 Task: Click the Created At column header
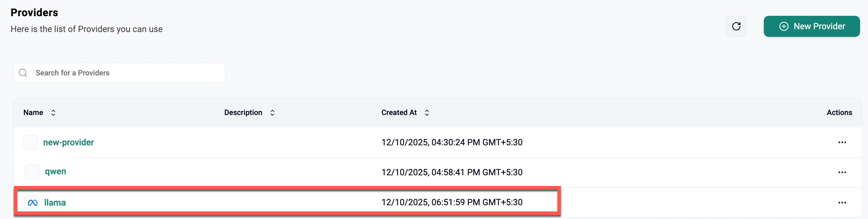(x=399, y=113)
